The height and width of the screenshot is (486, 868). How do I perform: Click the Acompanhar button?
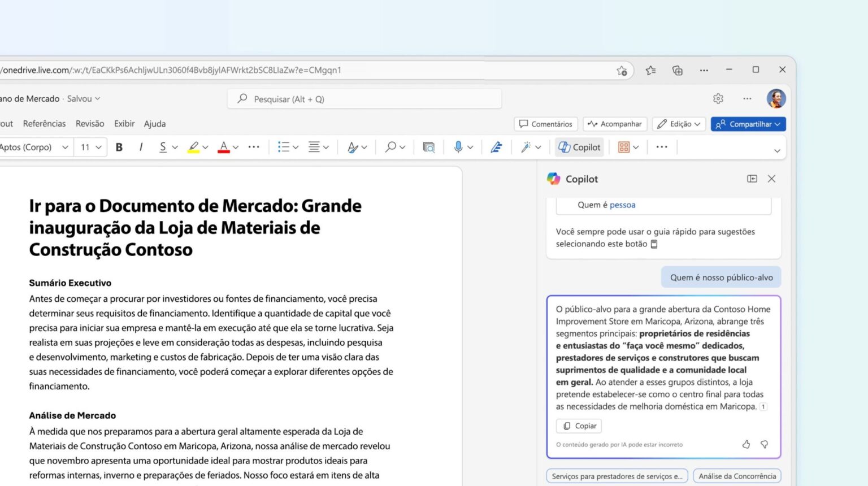pyautogui.click(x=615, y=124)
